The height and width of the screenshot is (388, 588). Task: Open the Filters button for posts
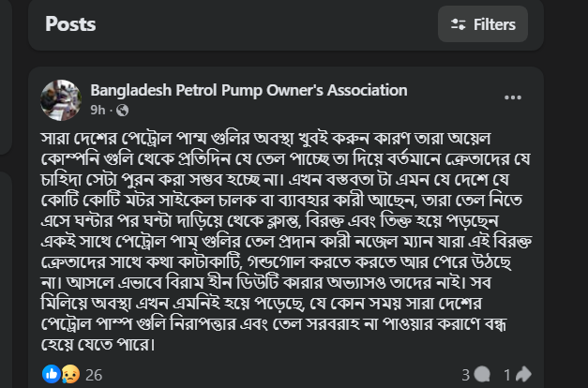[x=484, y=25]
